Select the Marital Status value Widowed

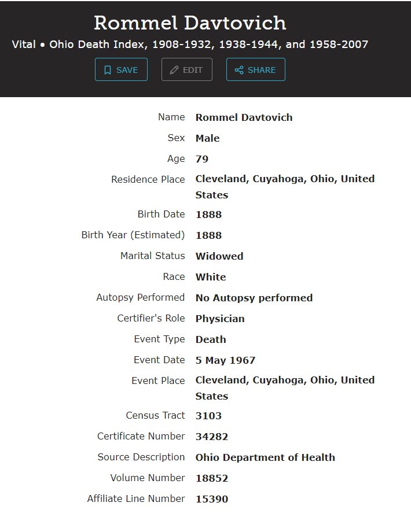(x=219, y=256)
